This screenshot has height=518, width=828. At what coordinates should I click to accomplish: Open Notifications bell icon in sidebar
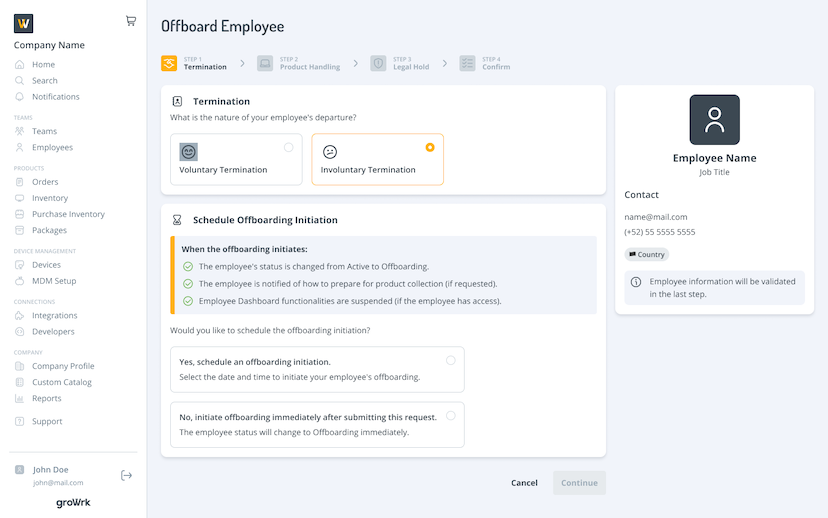pos(20,97)
